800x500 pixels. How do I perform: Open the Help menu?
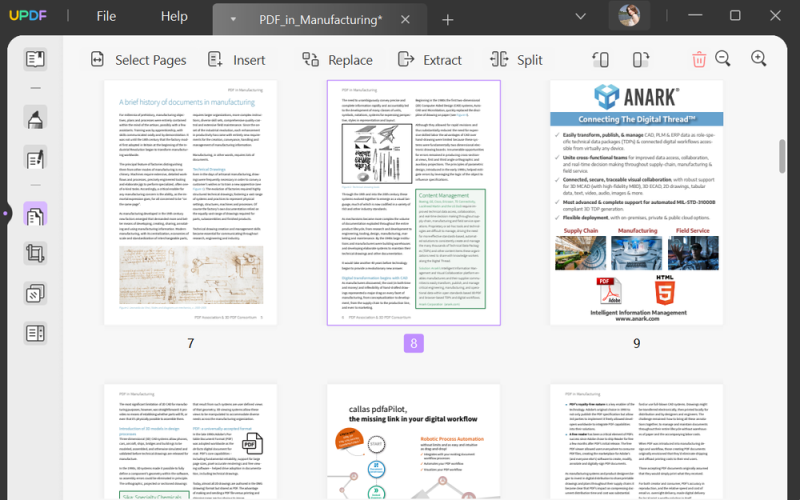[x=174, y=16]
